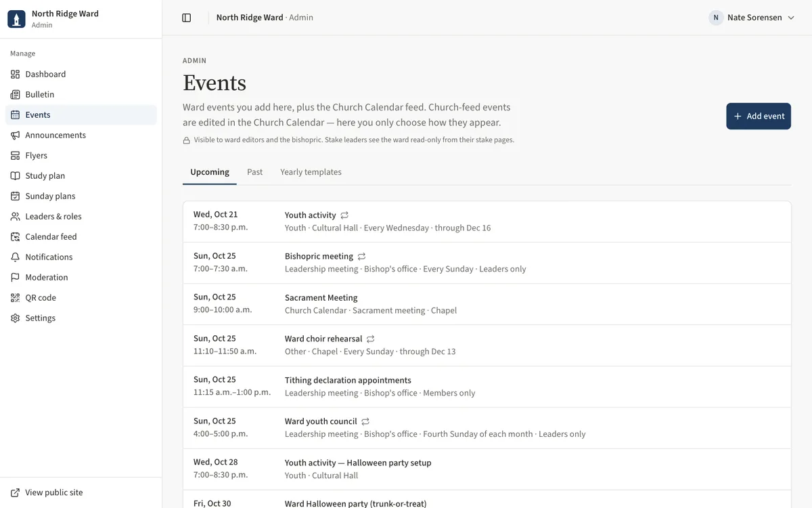Open the Ward youth council event title
Screen dimensions: 812x508
[x=321, y=422]
